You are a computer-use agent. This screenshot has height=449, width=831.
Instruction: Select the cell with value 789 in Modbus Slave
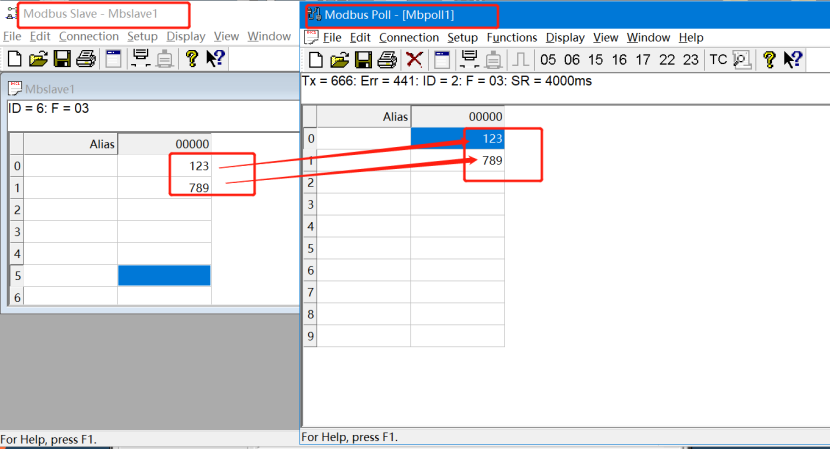tap(164, 187)
